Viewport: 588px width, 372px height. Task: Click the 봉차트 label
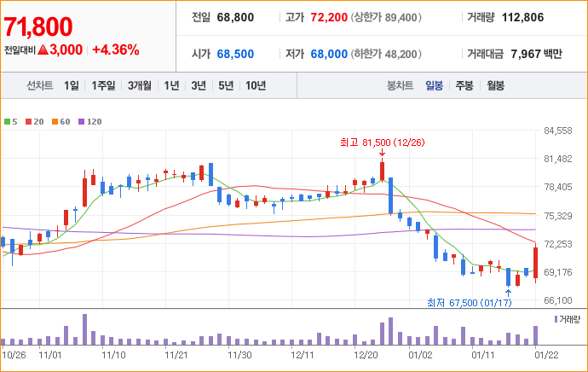tap(401, 85)
